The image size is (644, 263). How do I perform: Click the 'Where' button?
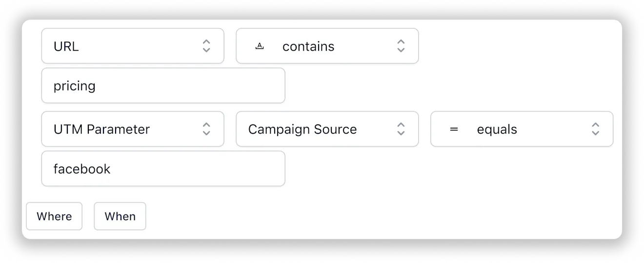[x=54, y=216]
